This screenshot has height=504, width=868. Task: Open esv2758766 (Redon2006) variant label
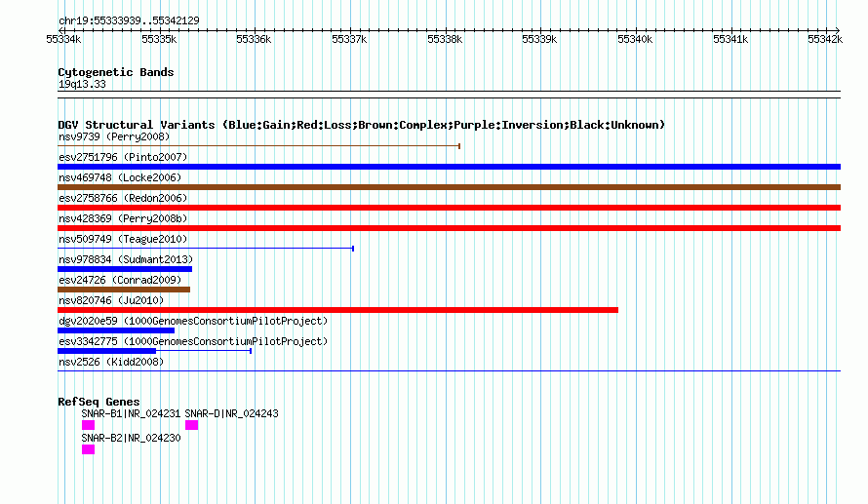(123, 198)
